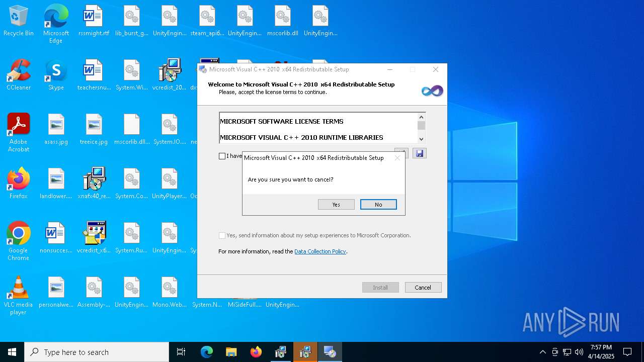Click No in the cancel prompt
This screenshot has height=362, width=644.
click(378, 205)
